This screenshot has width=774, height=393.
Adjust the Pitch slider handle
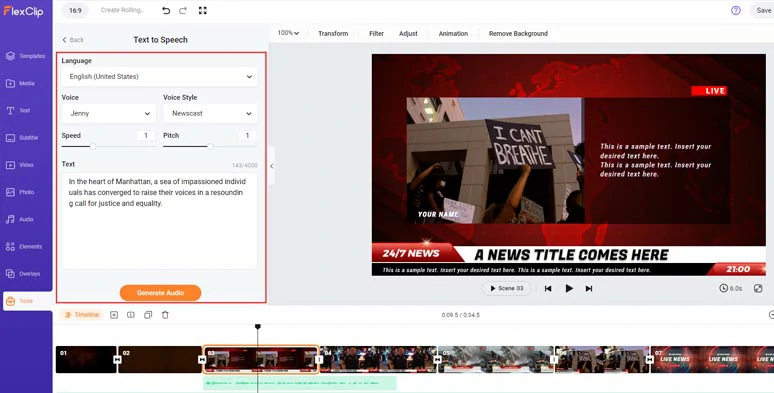pos(211,147)
